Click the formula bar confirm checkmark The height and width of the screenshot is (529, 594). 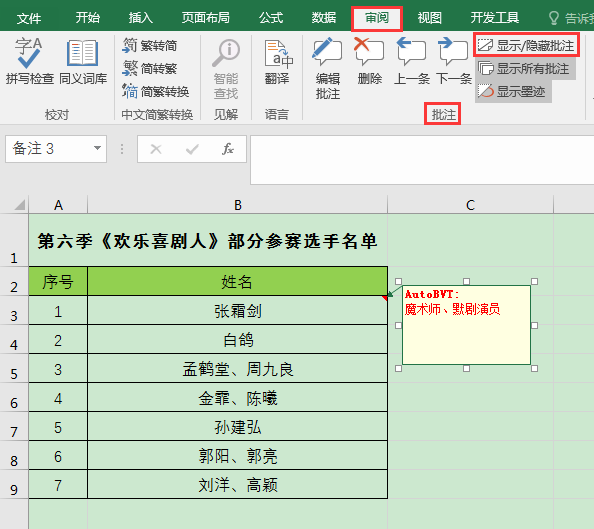pos(192,149)
